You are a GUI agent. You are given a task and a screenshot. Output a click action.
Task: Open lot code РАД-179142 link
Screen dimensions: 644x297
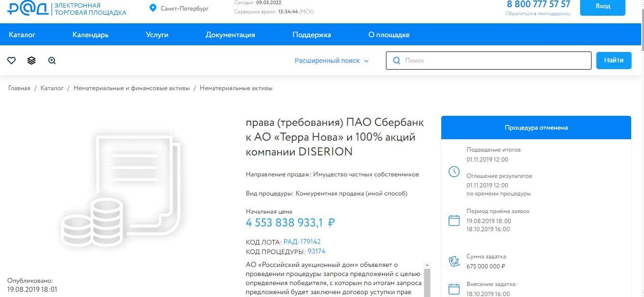(x=302, y=242)
